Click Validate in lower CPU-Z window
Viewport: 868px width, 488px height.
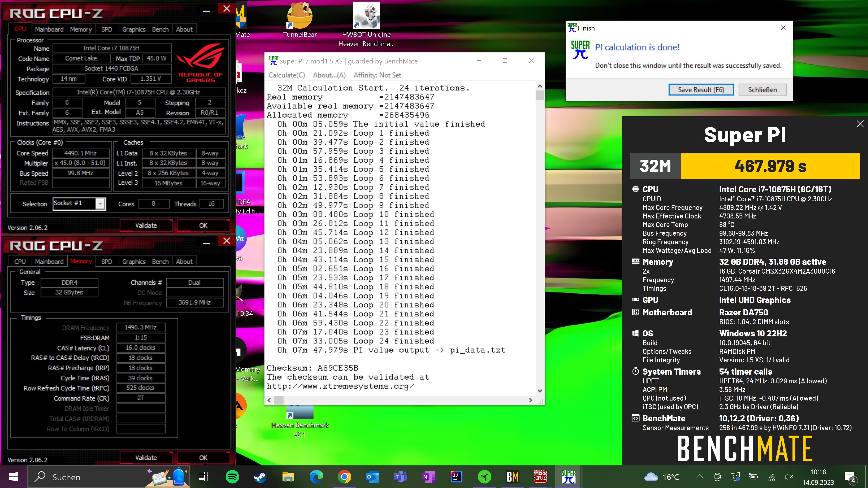(146, 458)
